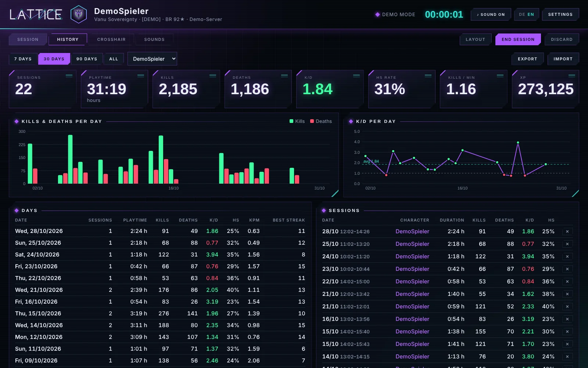This screenshot has height=368, width=588.
Task: Open Settings
Action: coord(560,14)
